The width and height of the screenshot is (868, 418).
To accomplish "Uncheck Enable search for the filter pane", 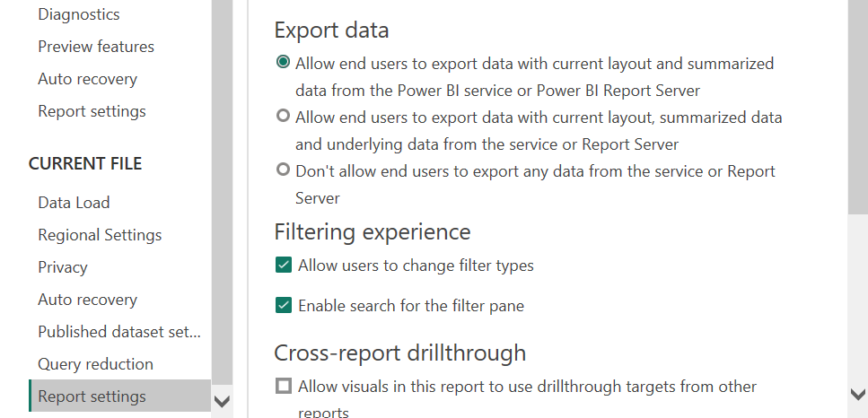I will coord(284,305).
